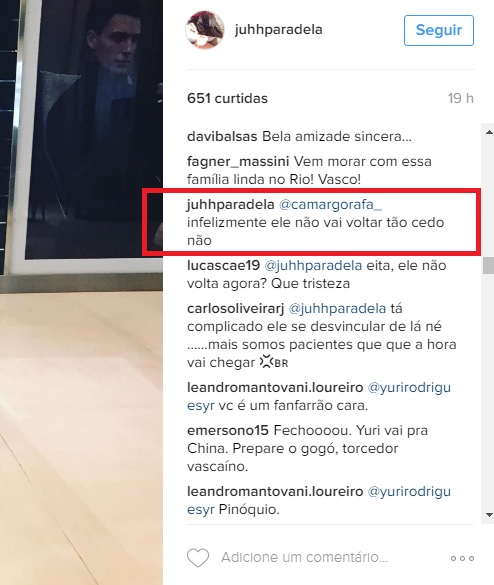Click the heart like icon
The image size is (494, 585).
(198, 558)
